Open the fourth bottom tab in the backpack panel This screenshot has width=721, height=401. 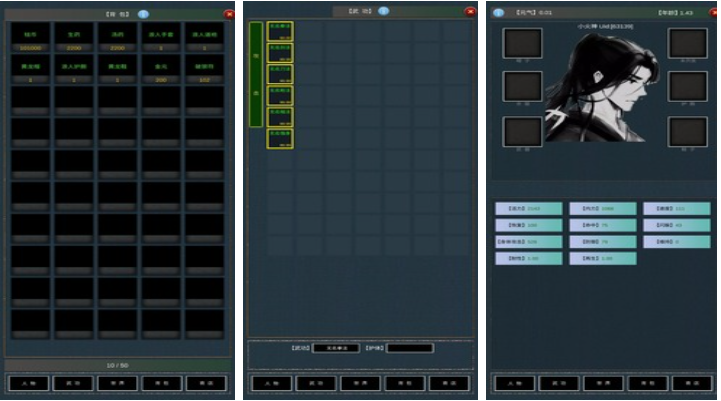[x=162, y=383]
